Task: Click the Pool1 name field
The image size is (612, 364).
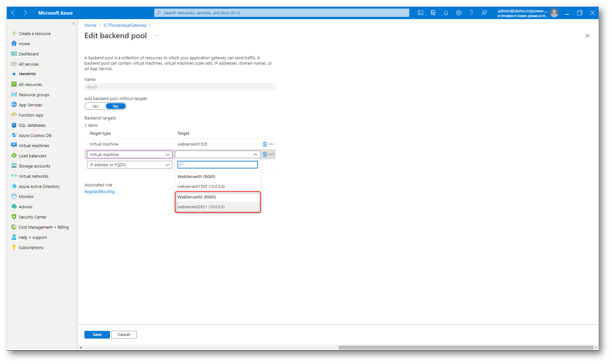Action: pyautogui.click(x=180, y=87)
